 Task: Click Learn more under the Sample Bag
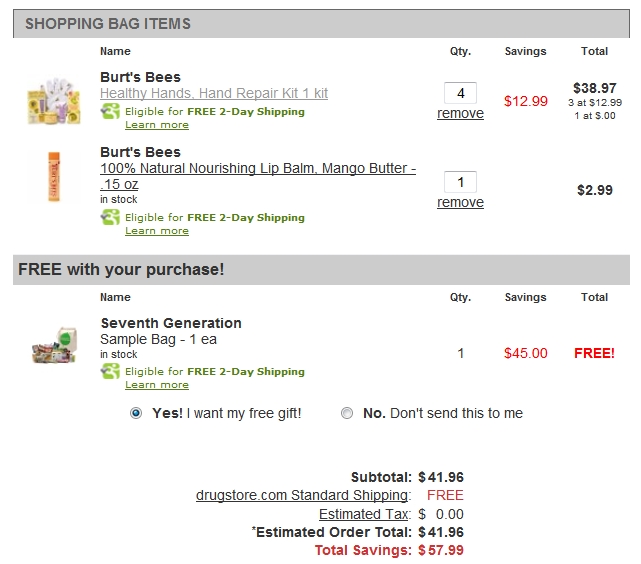157,385
